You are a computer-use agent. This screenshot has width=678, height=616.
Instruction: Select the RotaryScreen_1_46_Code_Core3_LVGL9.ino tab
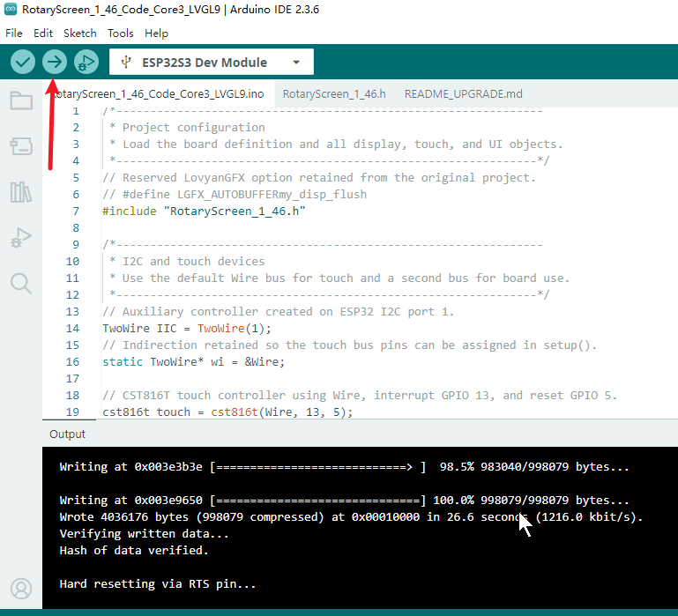158,93
